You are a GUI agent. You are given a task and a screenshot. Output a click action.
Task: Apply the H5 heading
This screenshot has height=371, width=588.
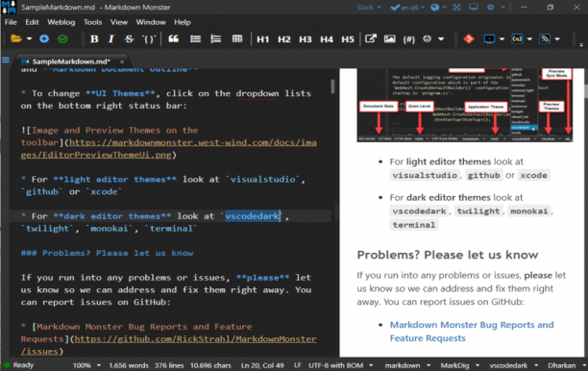348,39
